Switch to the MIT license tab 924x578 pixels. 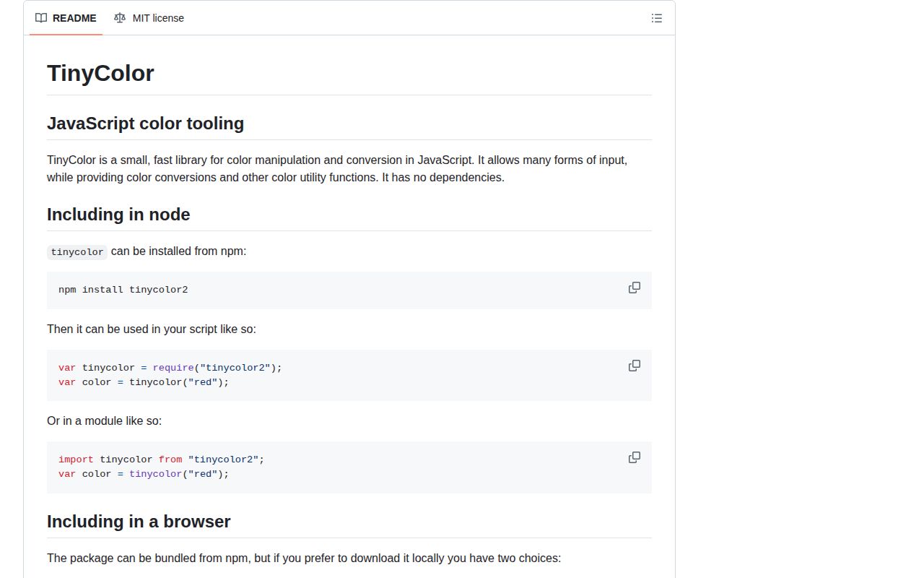149,18
